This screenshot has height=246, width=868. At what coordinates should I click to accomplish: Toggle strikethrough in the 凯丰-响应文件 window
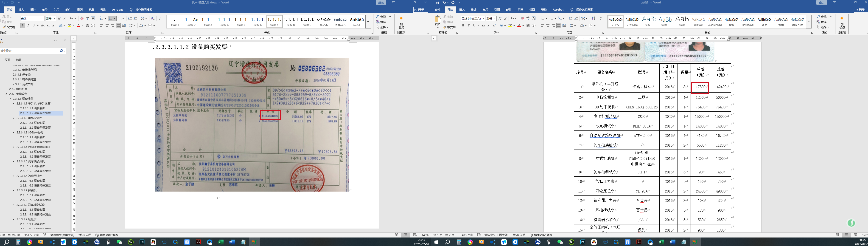(x=42, y=26)
